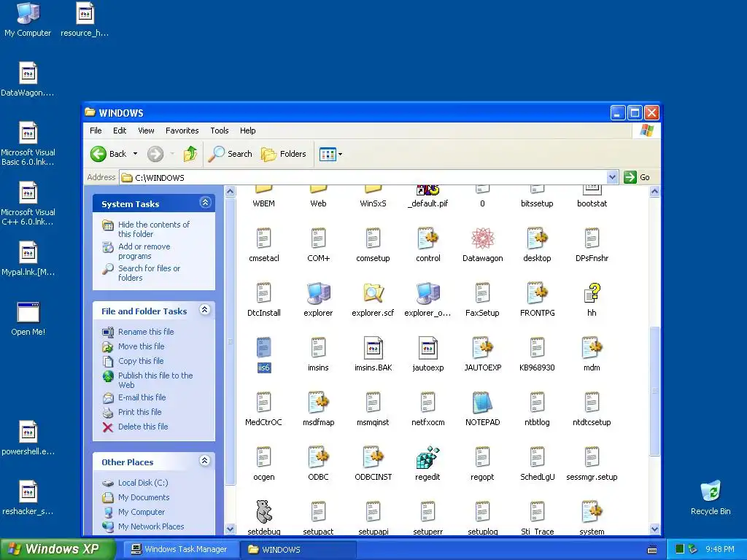Image resolution: width=747 pixels, height=560 pixels.
Task: Click the green Task Manager tray icon
Action: [x=680, y=550]
